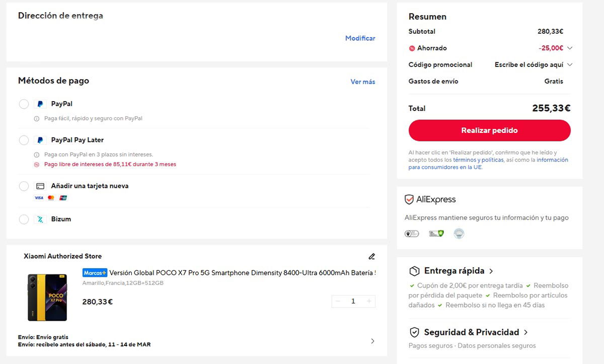Click the credit card icon beside Añadir una tarjeta
The width and height of the screenshot is (604, 364).
(x=41, y=186)
